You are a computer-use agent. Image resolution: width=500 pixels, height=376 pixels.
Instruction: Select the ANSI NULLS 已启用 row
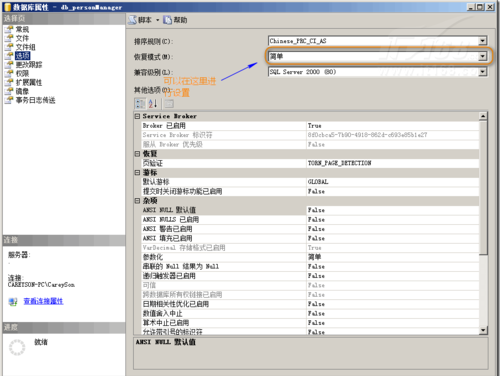click(310, 219)
